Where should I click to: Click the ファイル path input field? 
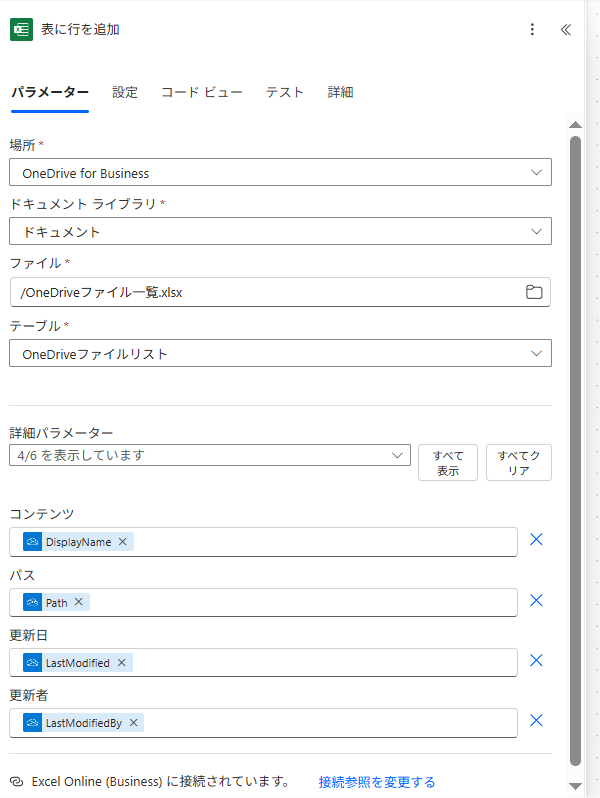pyautogui.click(x=280, y=292)
